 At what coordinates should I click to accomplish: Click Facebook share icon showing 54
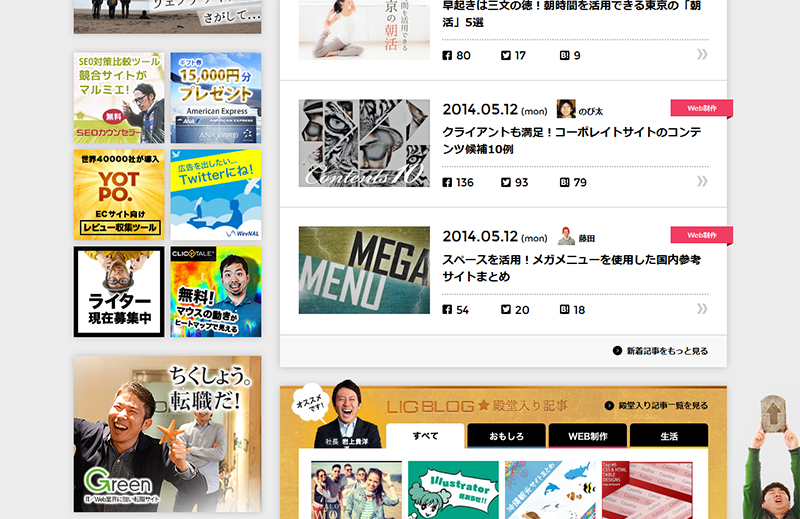tap(447, 309)
